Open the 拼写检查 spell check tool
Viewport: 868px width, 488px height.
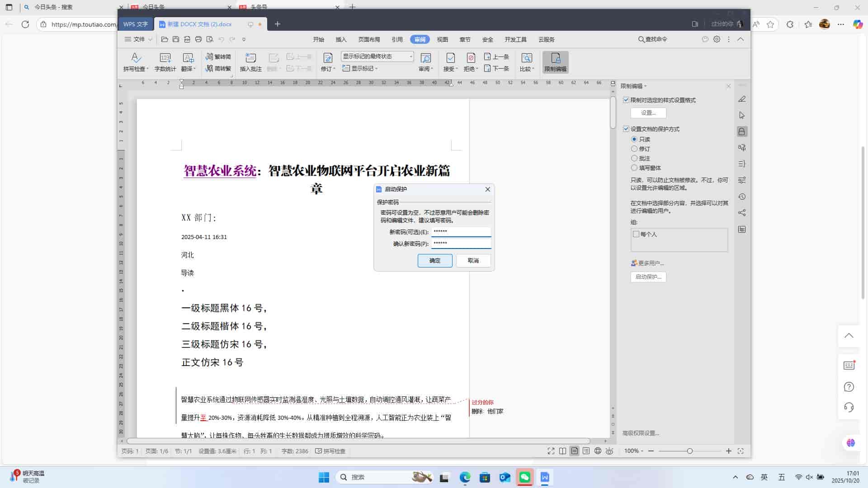point(136,62)
